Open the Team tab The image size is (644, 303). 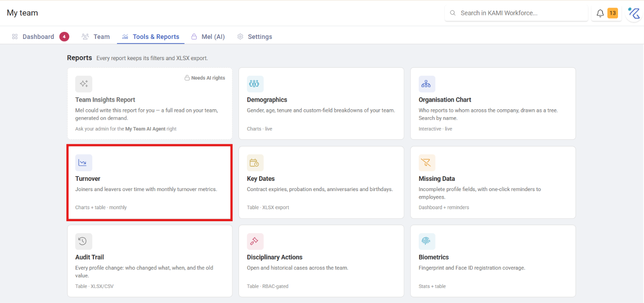[x=96, y=37]
